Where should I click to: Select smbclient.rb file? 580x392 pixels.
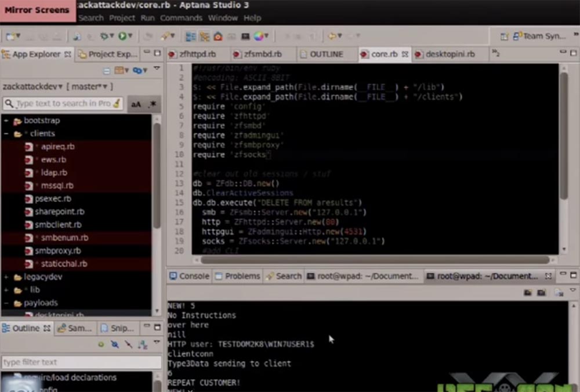point(58,225)
